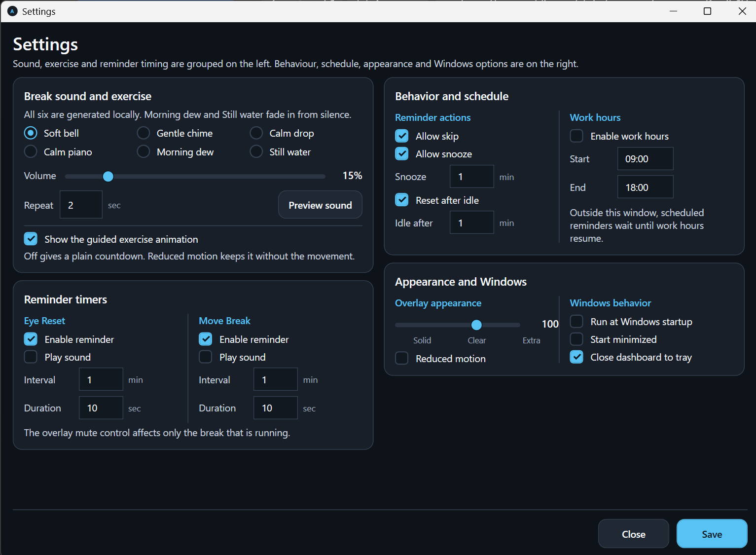The height and width of the screenshot is (555, 756).
Task: Click the Volume slider handle
Action: point(108,176)
